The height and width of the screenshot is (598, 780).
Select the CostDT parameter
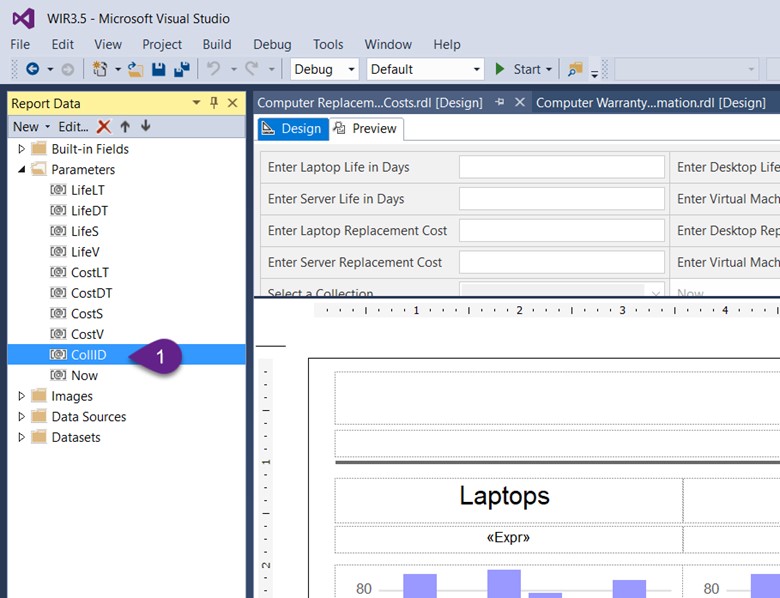click(92, 293)
